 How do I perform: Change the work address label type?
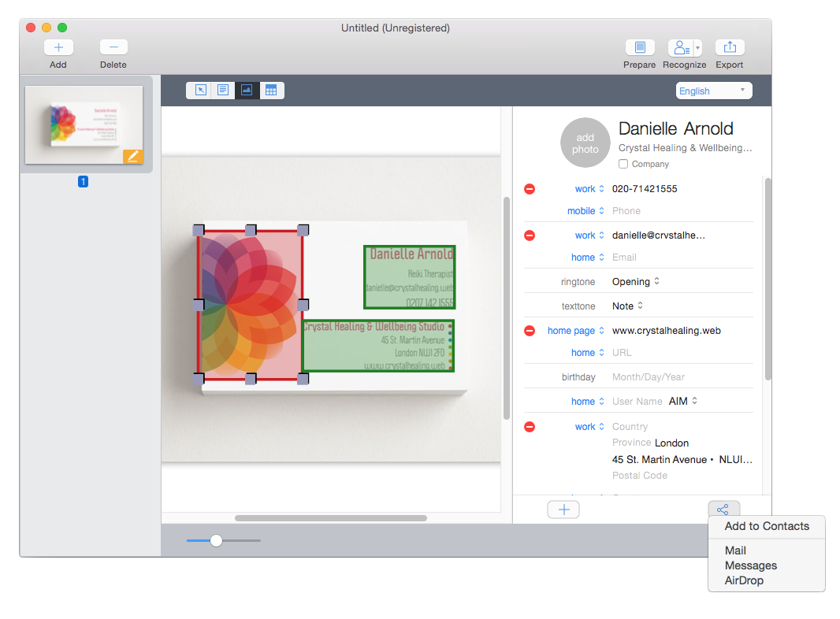[589, 427]
